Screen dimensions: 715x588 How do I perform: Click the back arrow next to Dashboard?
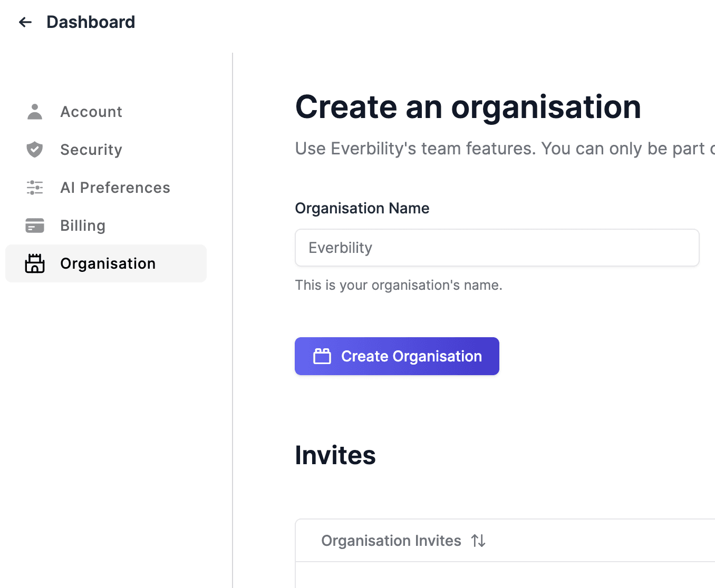25,22
